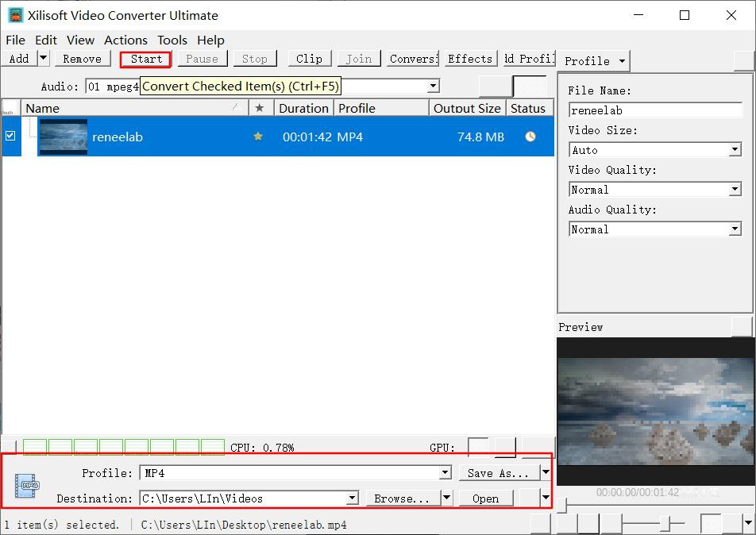Click the Xilisoft app icon in title bar
Screen dimensions: 756x535
pos(15,15)
